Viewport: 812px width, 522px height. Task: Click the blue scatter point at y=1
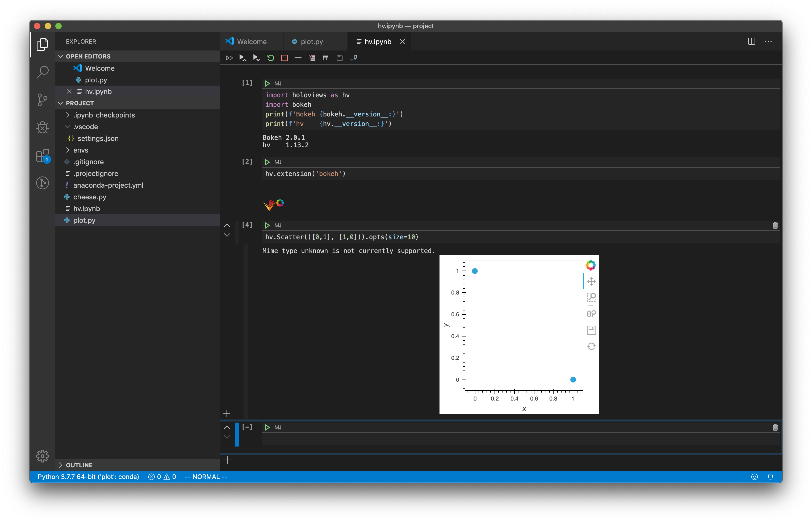[475, 271]
